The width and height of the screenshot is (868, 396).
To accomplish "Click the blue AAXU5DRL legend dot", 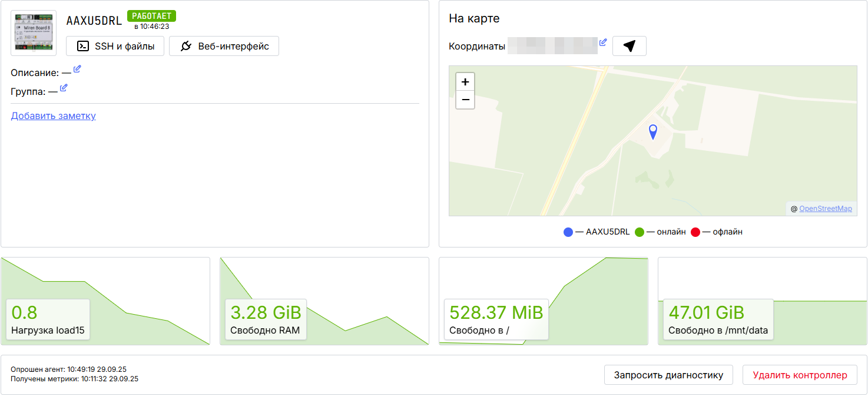I will (568, 232).
